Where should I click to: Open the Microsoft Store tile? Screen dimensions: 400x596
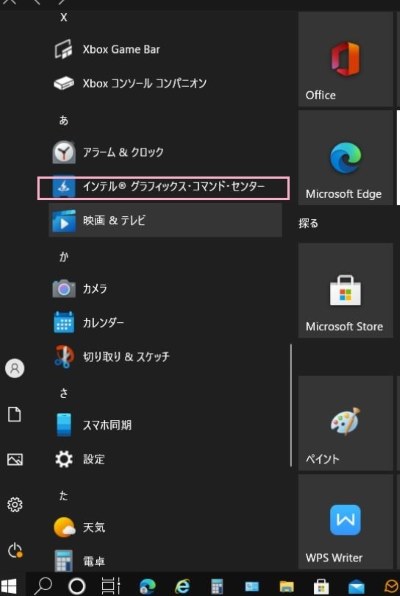[345, 290]
